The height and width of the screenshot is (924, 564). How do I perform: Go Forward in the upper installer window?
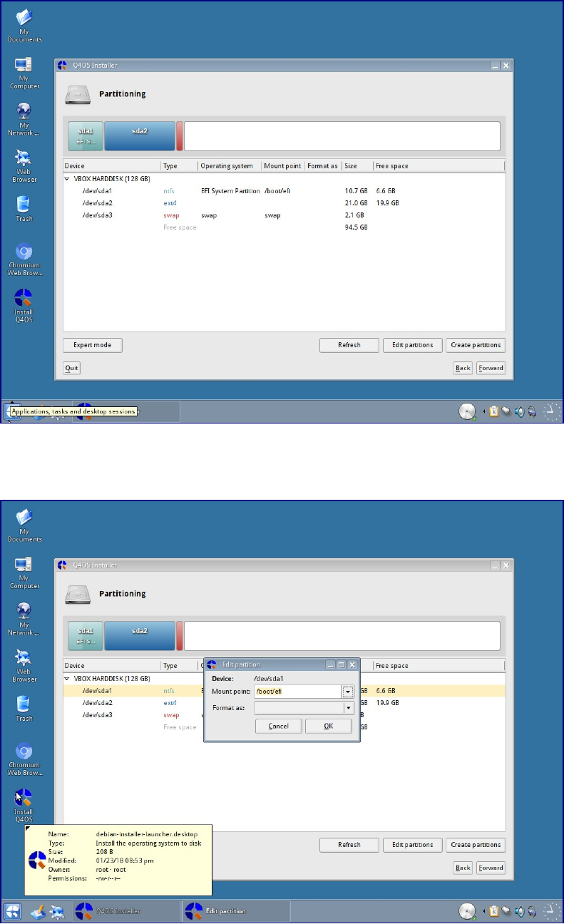click(491, 368)
